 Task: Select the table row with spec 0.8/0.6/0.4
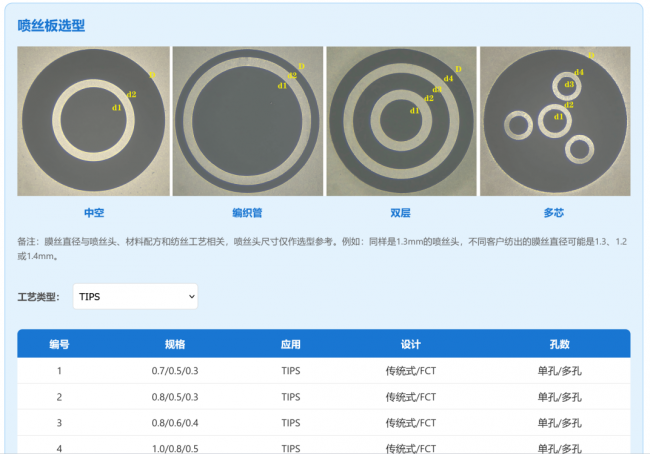coord(175,423)
